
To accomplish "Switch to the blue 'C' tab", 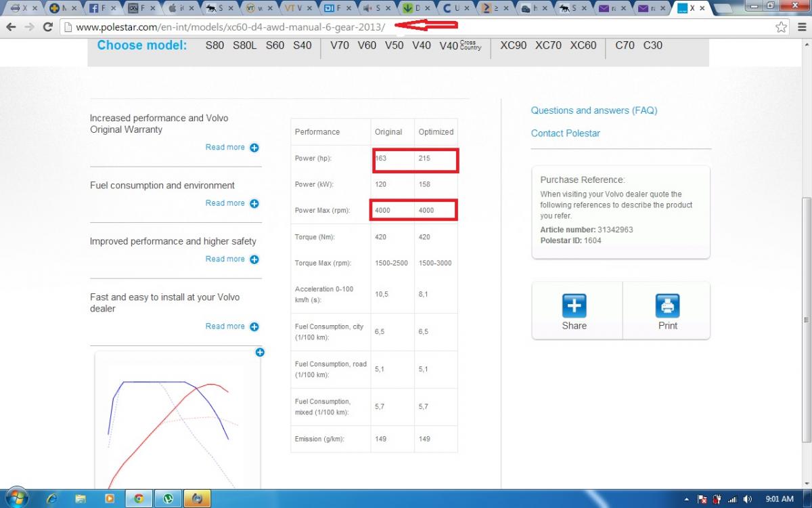I will point(455,8).
